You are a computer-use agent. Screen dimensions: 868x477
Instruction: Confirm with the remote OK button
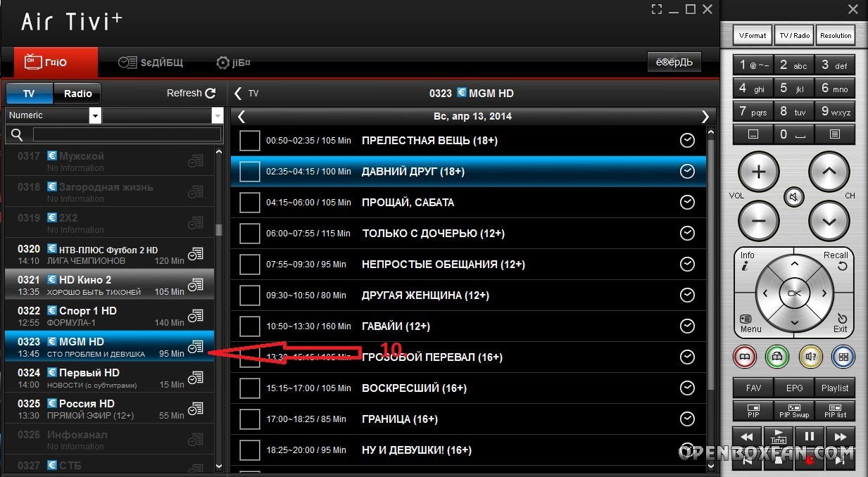[x=794, y=293]
